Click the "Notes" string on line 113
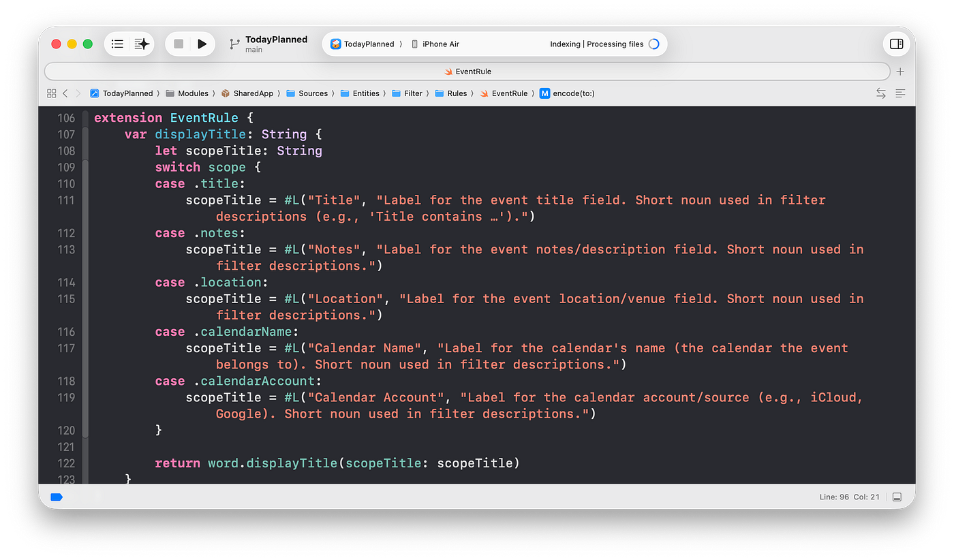 pos(334,249)
